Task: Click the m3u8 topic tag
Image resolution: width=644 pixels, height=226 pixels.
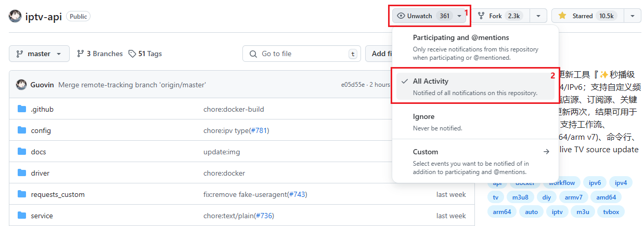Action: point(520,197)
